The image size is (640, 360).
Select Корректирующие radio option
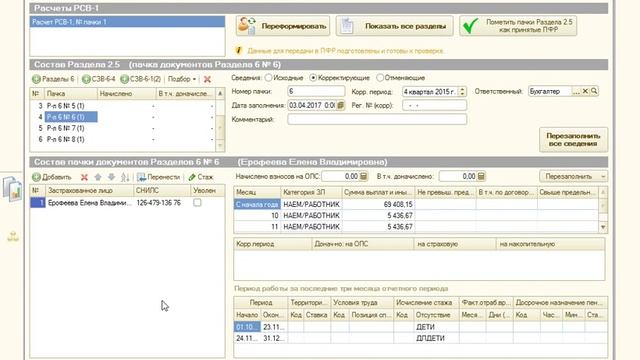coord(313,78)
